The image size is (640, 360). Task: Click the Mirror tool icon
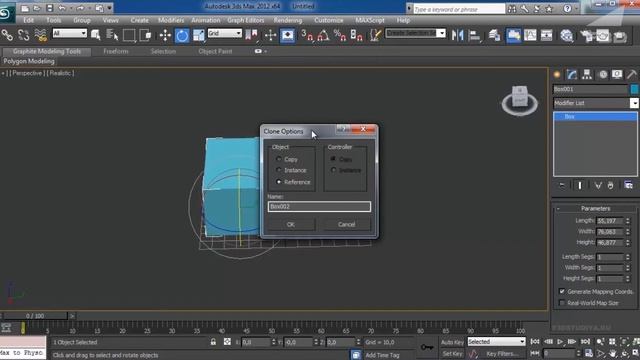point(458,36)
